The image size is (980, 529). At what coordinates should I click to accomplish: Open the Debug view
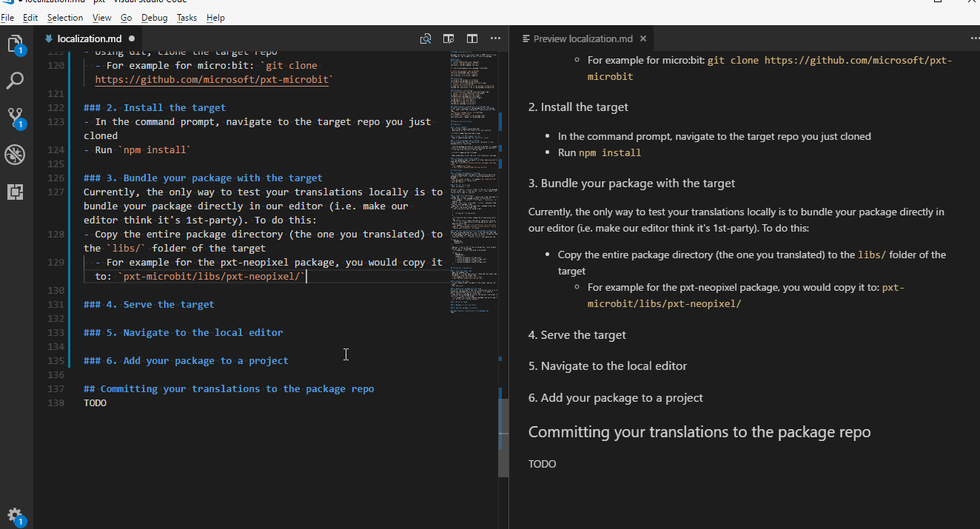pos(16,155)
